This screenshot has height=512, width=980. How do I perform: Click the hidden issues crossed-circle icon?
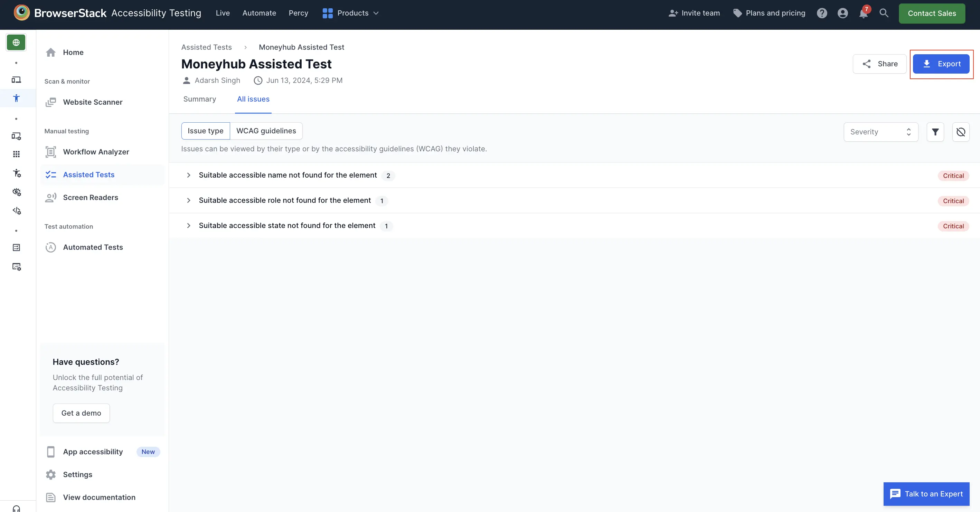[961, 132]
